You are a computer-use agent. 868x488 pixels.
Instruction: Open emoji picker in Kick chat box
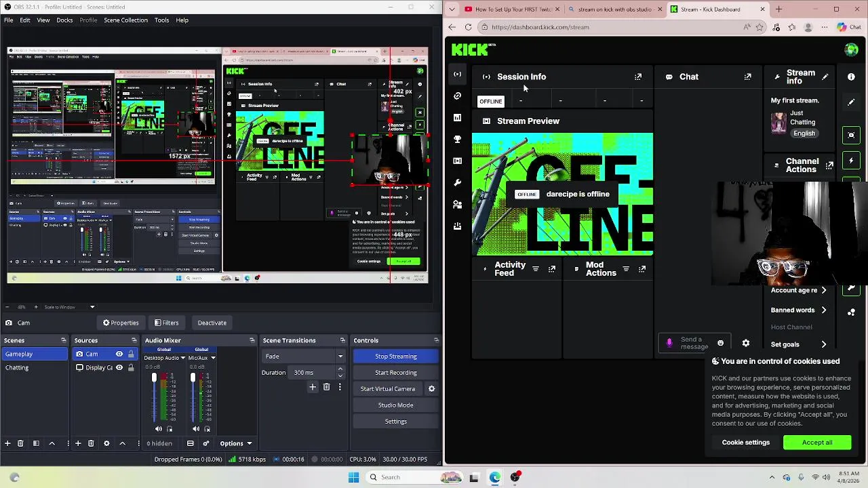pos(720,344)
